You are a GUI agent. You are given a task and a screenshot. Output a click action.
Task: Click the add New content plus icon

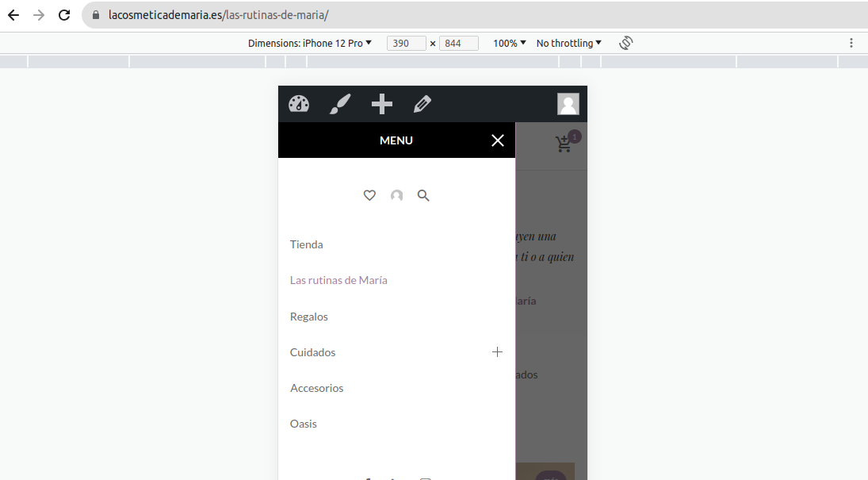coord(382,104)
